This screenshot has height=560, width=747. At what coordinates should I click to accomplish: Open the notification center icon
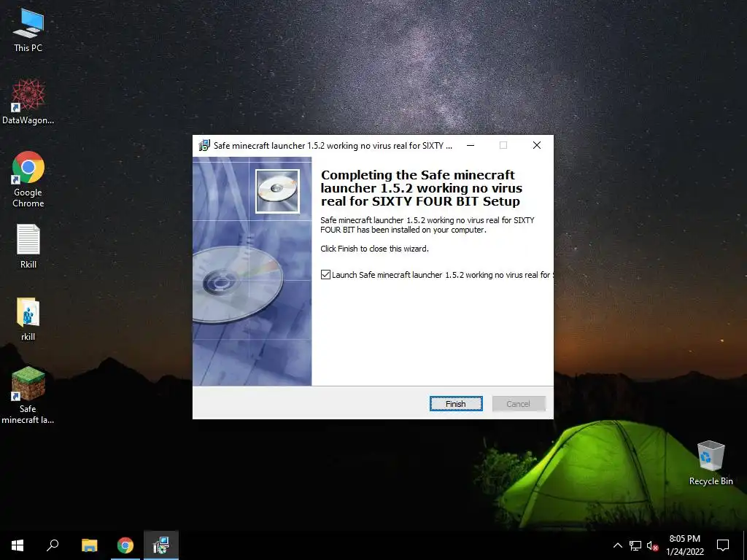(723, 545)
